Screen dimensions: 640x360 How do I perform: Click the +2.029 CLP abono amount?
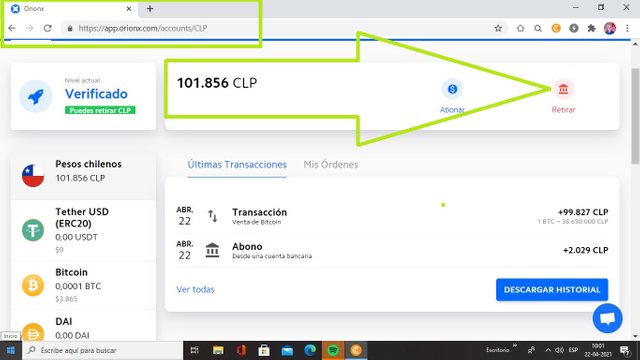coord(585,250)
